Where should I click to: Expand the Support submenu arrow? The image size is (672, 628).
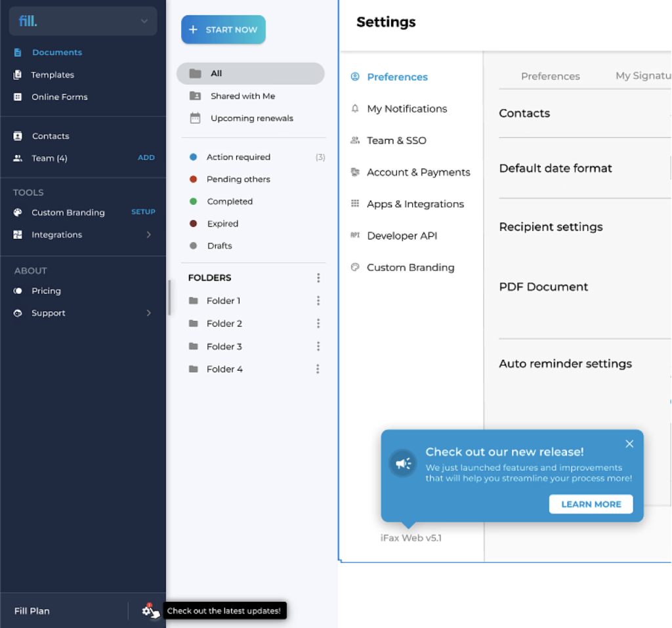[x=149, y=313]
